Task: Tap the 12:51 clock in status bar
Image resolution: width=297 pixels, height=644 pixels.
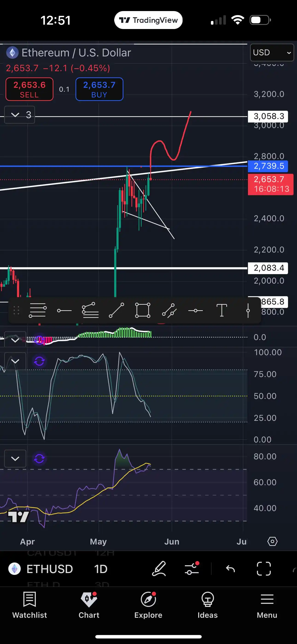Action: [x=55, y=20]
